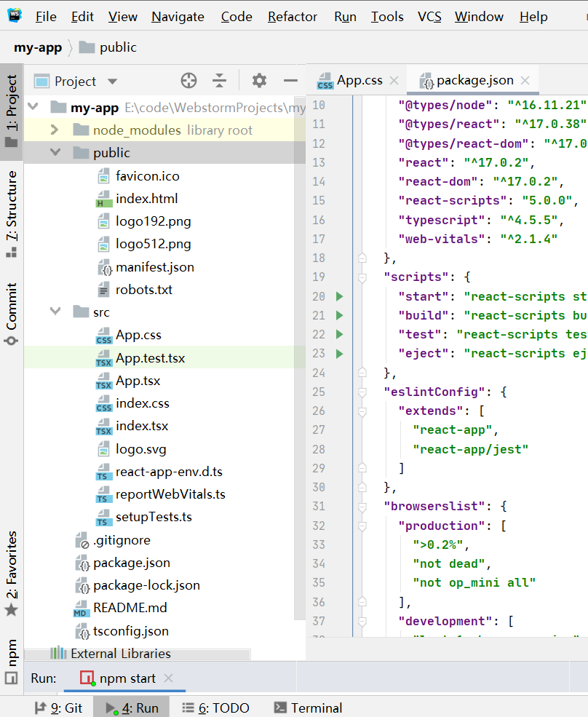Open the Favorites tool window
This screenshot has height=717, width=588.
pos(12,574)
